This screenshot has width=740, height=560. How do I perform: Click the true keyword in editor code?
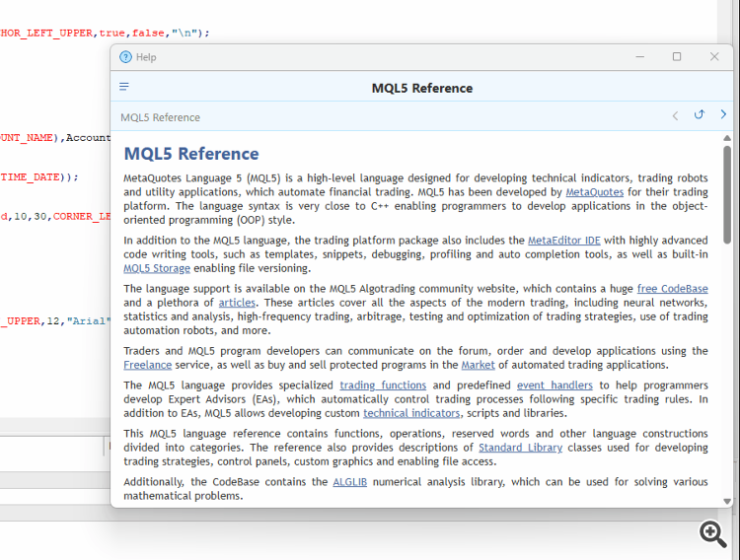pos(112,33)
